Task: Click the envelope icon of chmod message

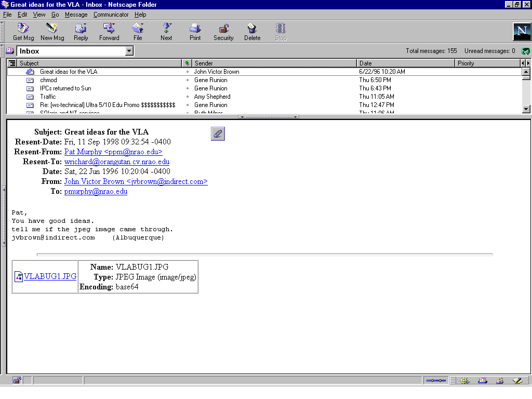Action: coord(30,80)
